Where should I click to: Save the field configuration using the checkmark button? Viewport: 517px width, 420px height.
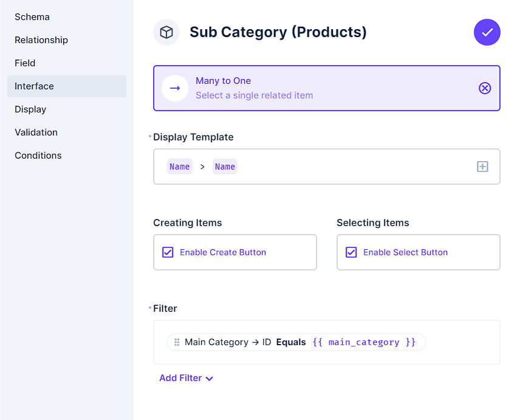pos(487,32)
